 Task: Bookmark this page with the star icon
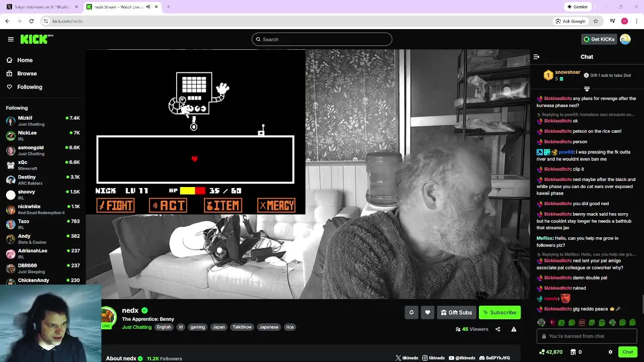596,21
